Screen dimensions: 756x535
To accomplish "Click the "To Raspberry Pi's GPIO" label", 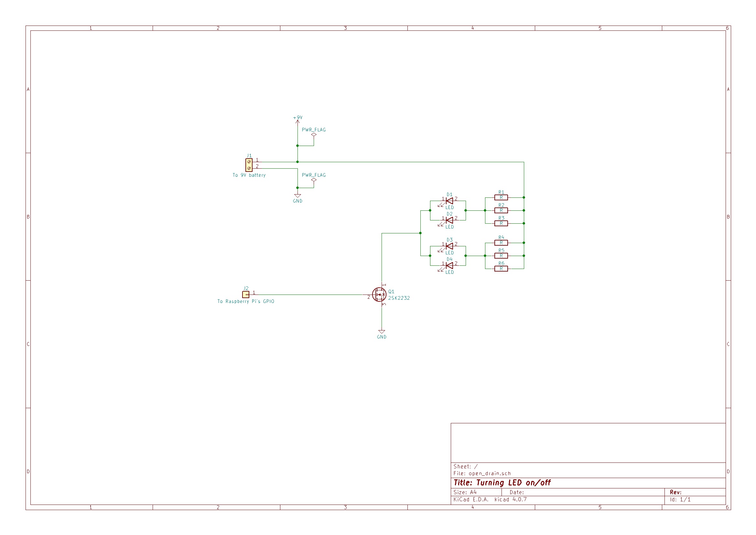I will (x=246, y=302).
